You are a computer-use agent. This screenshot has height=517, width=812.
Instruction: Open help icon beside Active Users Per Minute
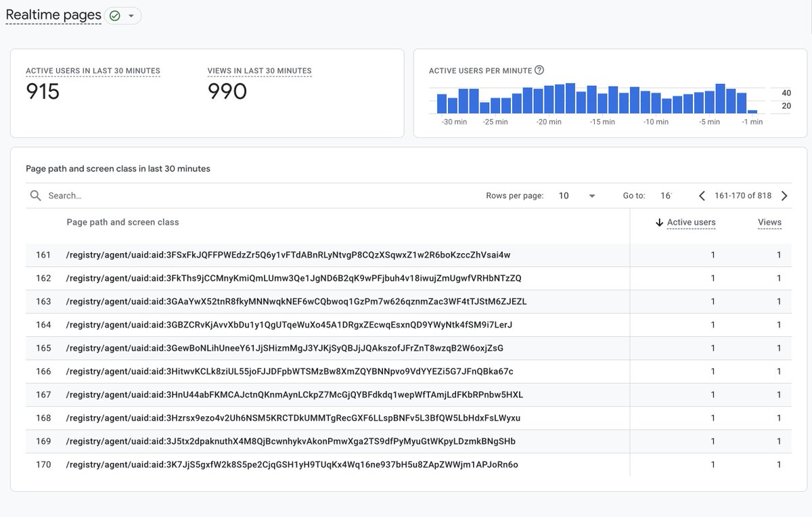tap(539, 70)
